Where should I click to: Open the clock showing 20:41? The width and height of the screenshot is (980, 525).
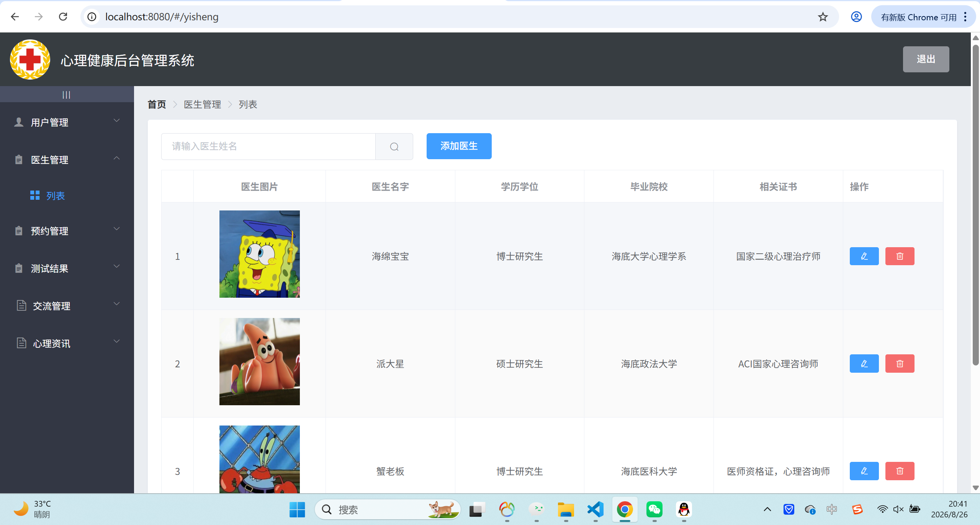tap(949, 509)
